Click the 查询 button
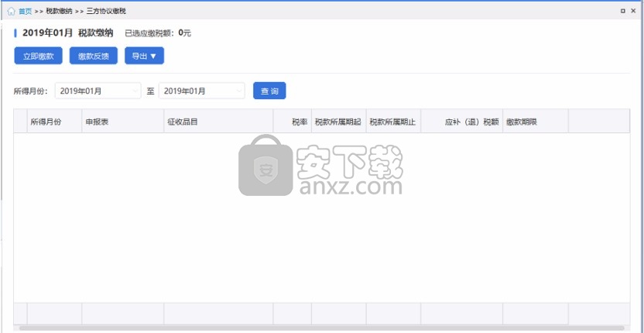This screenshot has width=644, height=333. 269,91
